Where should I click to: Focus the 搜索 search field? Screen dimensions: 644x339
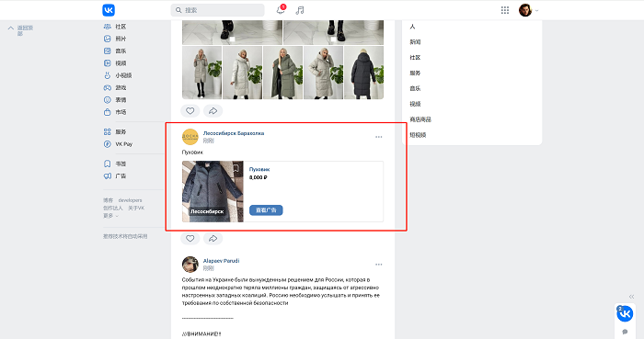coord(217,10)
